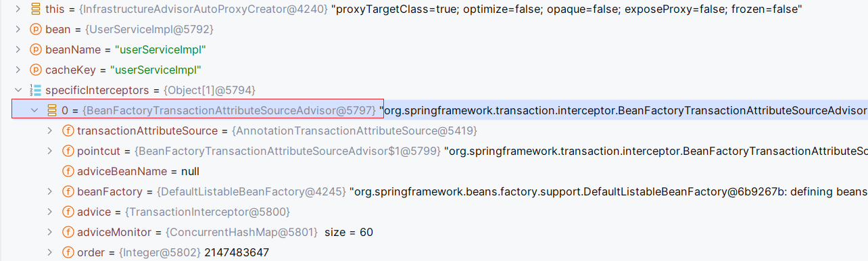Expand the advice TransactionInterceptor node

(50, 212)
